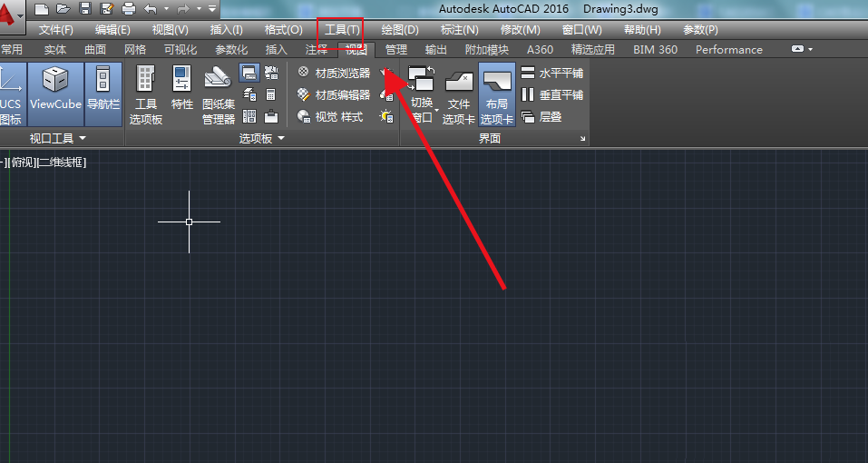868x463 pixels.
Task: Open the QuickCalc calculator icon
Action: [x=271, y=94]
